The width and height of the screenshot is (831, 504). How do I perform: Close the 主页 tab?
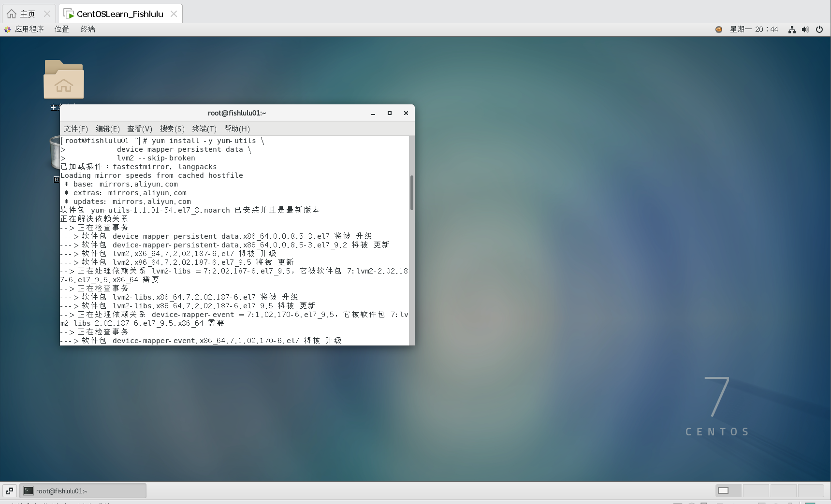[x=47, y=14]
